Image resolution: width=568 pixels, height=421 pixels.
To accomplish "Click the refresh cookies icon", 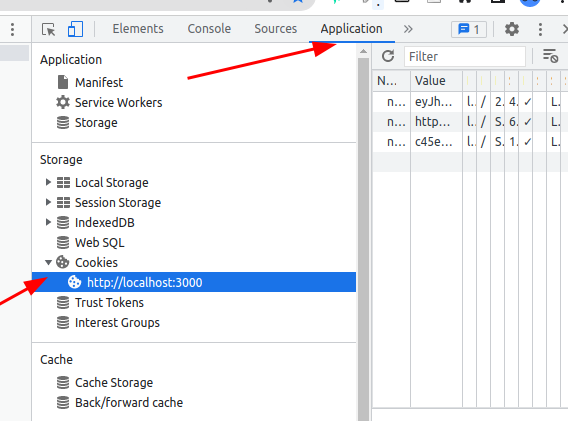I will coord(388,56).
